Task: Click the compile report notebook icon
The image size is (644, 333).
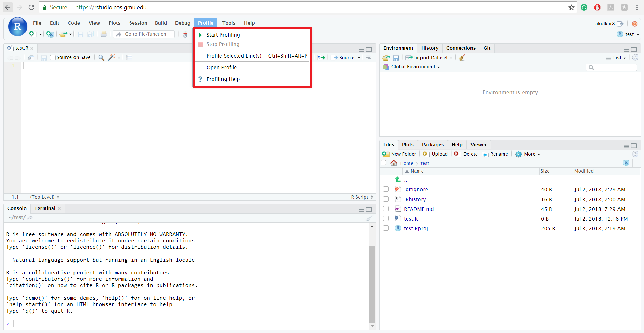Action: coord(129,58)
